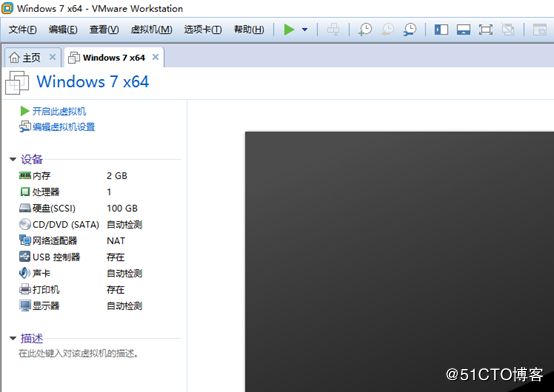Viewport: 554px width, 392px height.
Task: Open the 查看(V) menu
Action: coord(104,30)
